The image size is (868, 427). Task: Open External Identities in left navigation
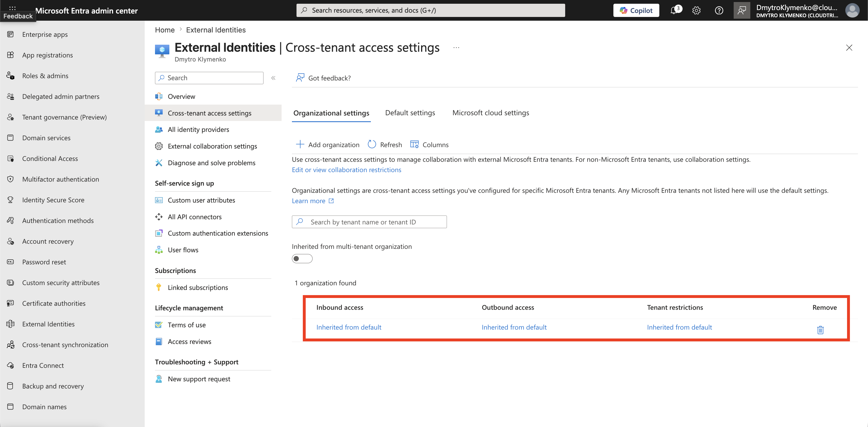(49, 324)
